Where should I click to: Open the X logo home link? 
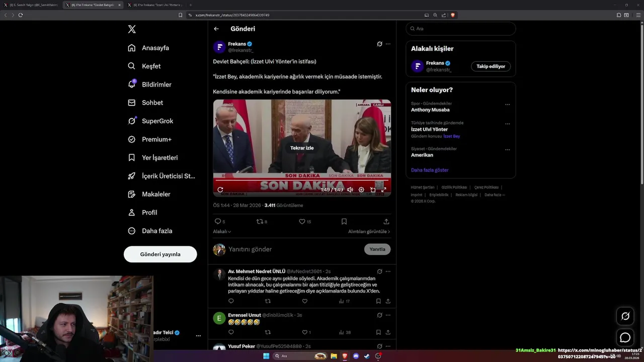(x=132, y=29)
